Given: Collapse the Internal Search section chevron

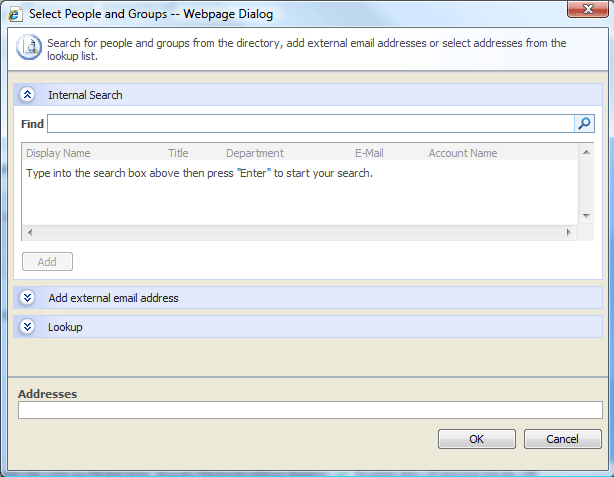Looking at the screenshot, I should tap(28, 95).
